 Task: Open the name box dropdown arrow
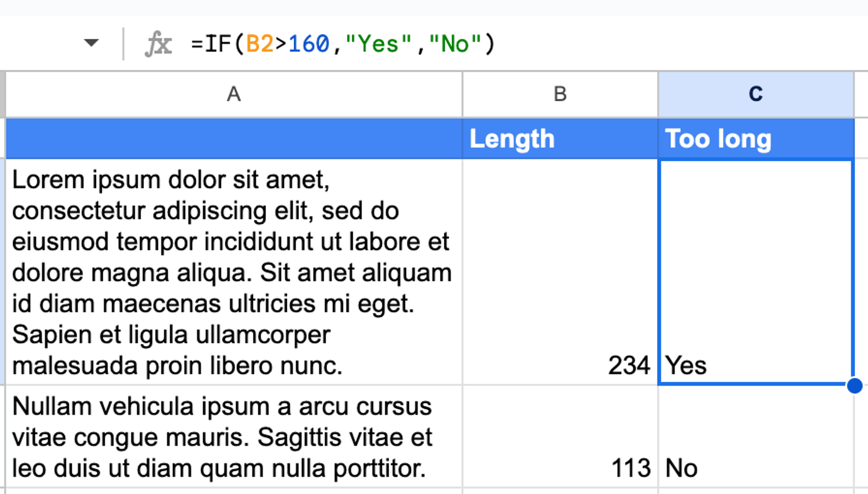(x=91, y=43)
